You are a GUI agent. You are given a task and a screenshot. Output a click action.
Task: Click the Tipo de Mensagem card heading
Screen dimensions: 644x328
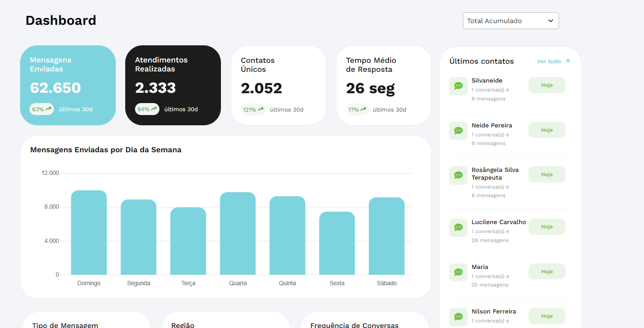pyautogui.click(x=65, y=325)
